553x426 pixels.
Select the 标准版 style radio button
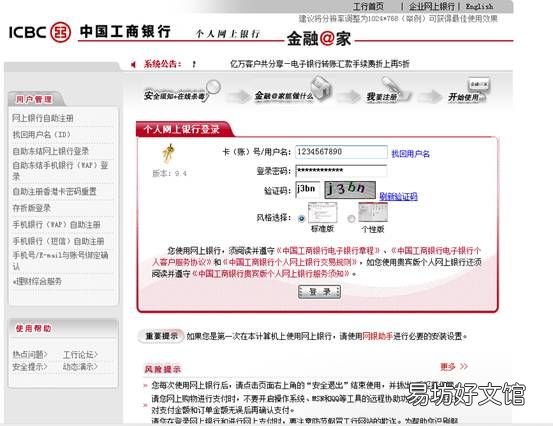(x=302, y=218)
